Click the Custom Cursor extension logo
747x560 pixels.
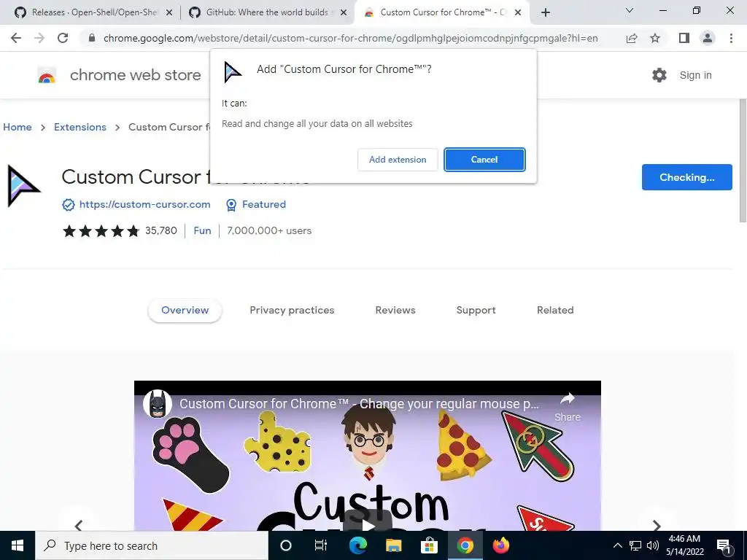point(23,186)
